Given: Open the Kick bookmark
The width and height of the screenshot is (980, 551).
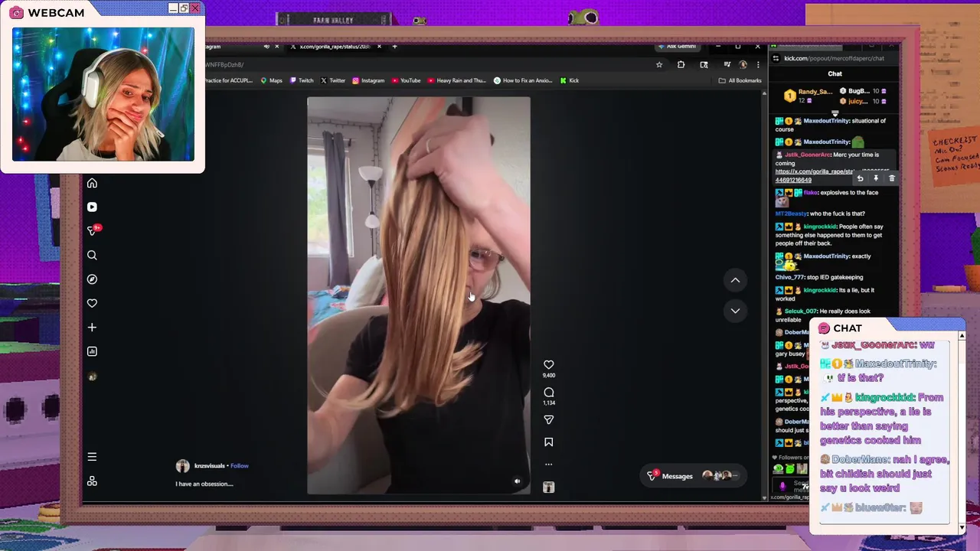Looking at the screenshot, I should pos(569,80).
